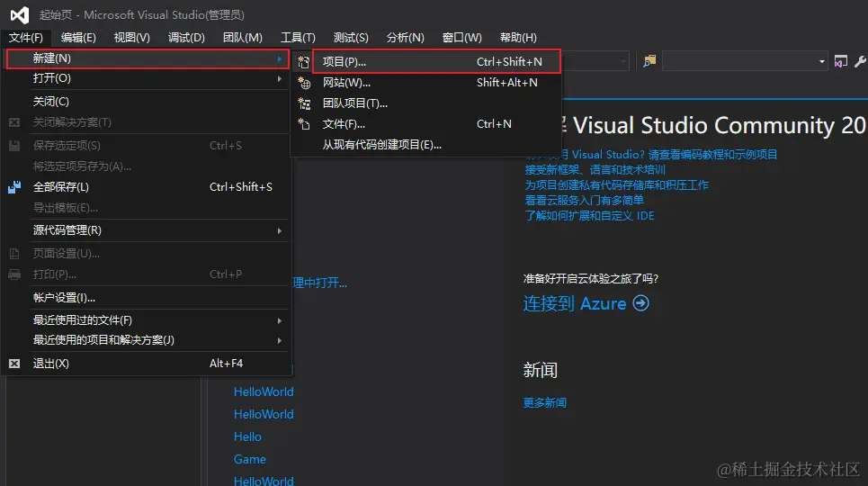The image size is (868, 486).
Task: Open link 接受新框架、语言和技术培训
Action: (x=595, y=169)
